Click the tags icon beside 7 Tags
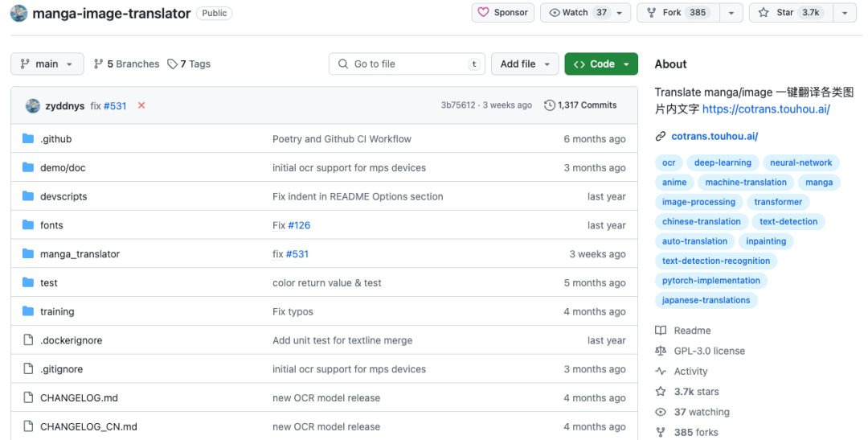Screen dimensions: 868x440 click(x=172, y=64)
